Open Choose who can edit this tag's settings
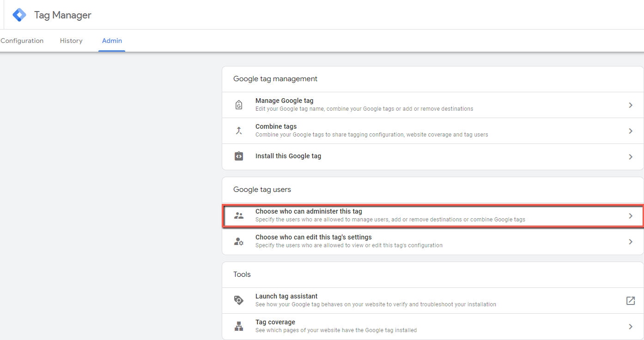 (x=433, y=242)
